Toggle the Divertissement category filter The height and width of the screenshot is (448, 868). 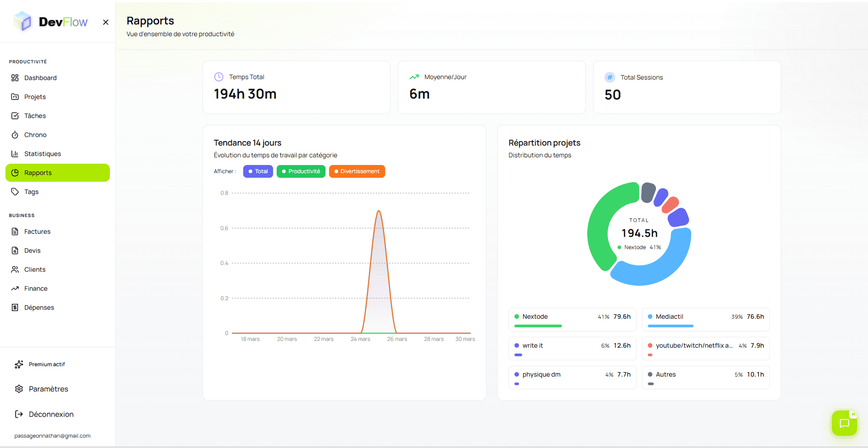357,171
